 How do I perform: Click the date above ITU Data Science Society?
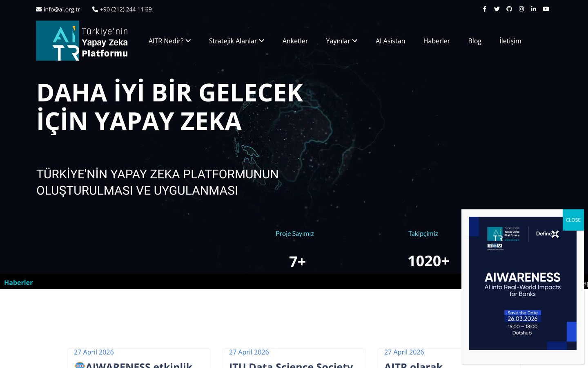click(x=249, y=352)
